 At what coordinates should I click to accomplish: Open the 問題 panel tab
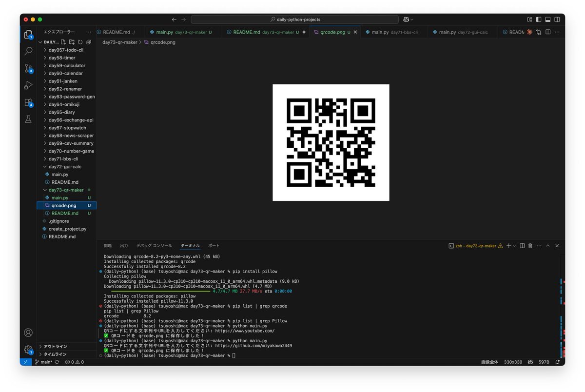pyautogui.click(x=108, y=246)
